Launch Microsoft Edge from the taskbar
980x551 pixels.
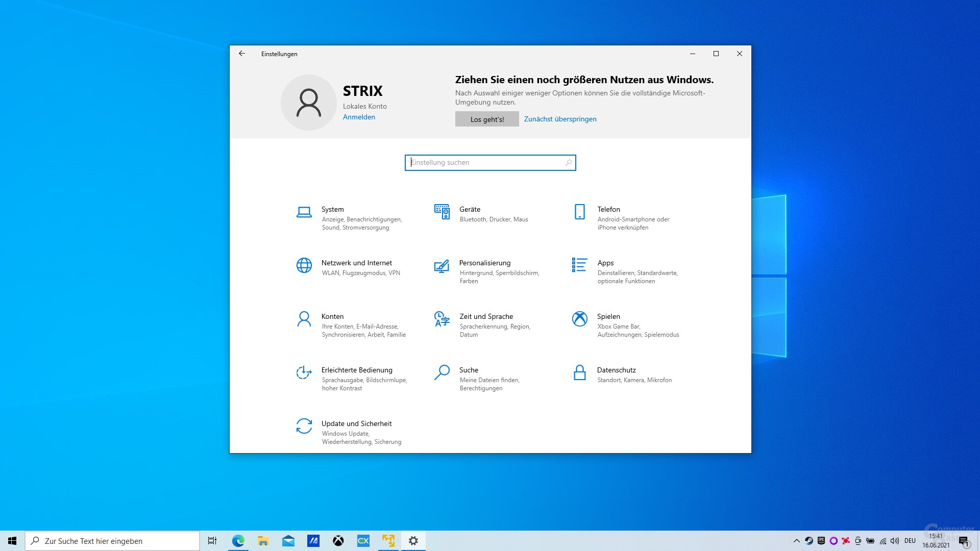point(238,541)
